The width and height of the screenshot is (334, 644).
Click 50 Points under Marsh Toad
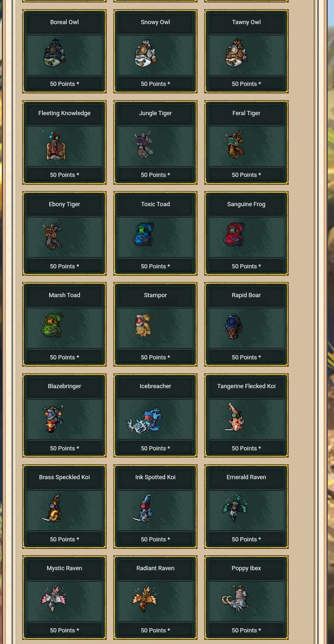point(64,358)
